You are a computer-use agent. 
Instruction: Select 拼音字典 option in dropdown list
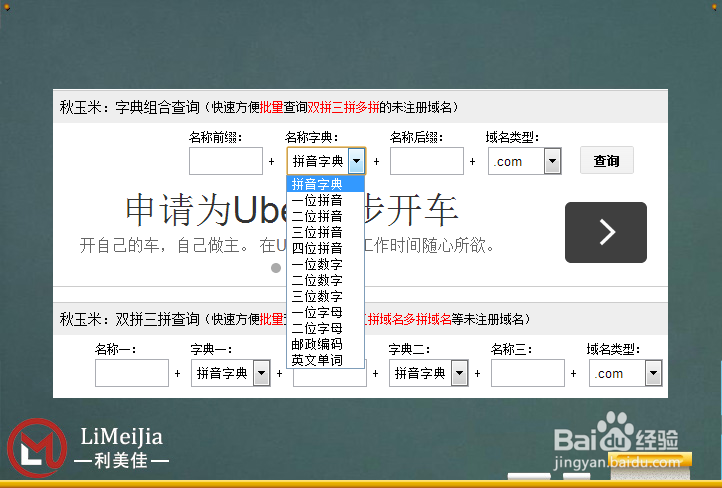[326, 184]
